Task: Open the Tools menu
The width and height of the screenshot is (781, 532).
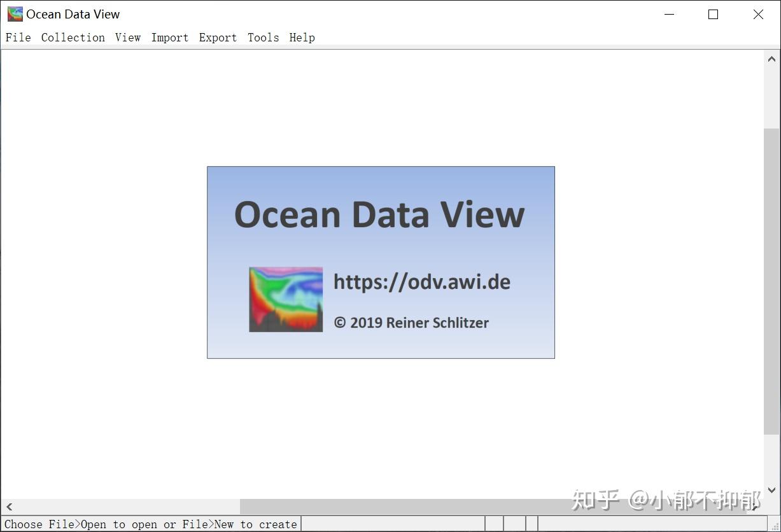Action: [x=263, y=38]
